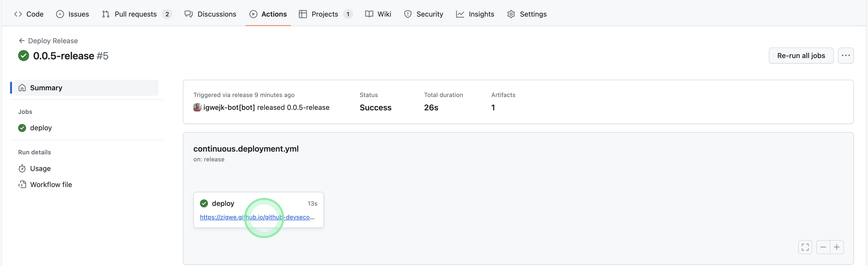Click the Wiki book icon
Screen dimensions: 868x266
[369, 14]
